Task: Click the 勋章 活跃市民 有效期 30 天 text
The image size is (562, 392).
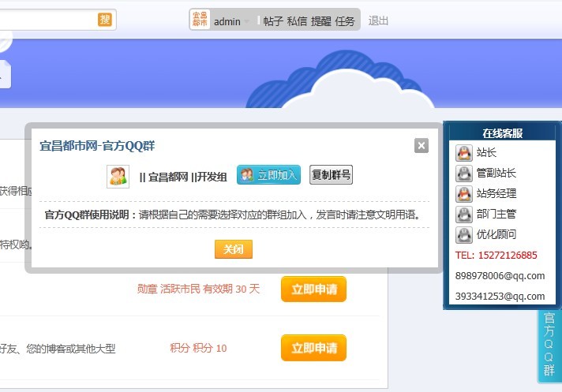Action: [x=198, y=289]
